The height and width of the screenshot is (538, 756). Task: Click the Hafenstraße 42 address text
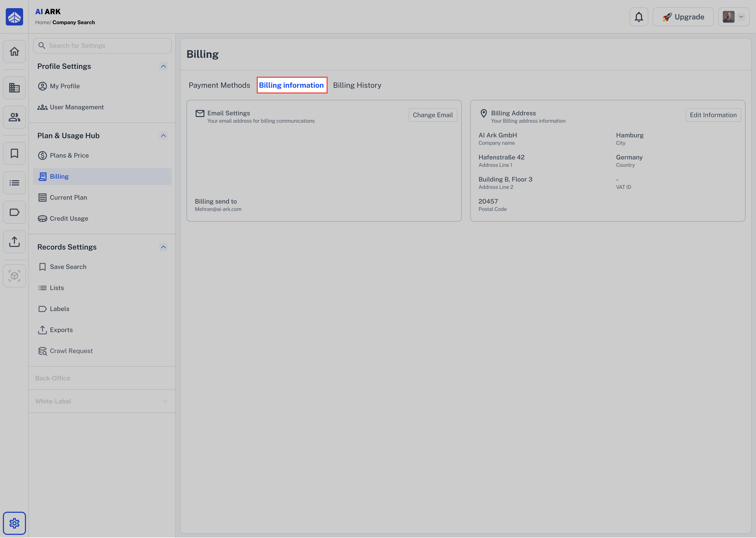tap(502, 157)
